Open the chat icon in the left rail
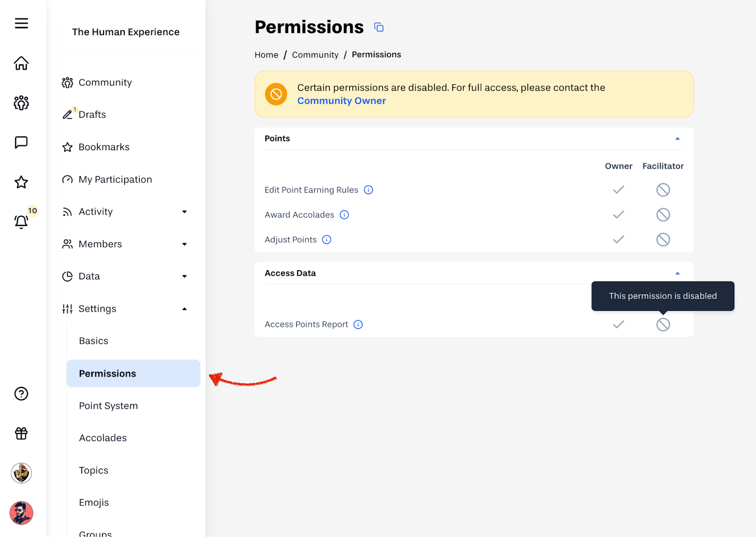 [21, 142]
